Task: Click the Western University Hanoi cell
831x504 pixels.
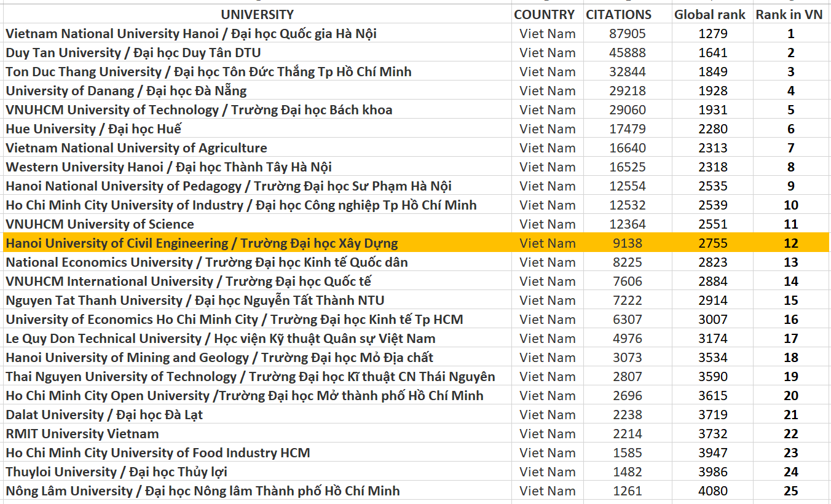Action: coord(257,167)
